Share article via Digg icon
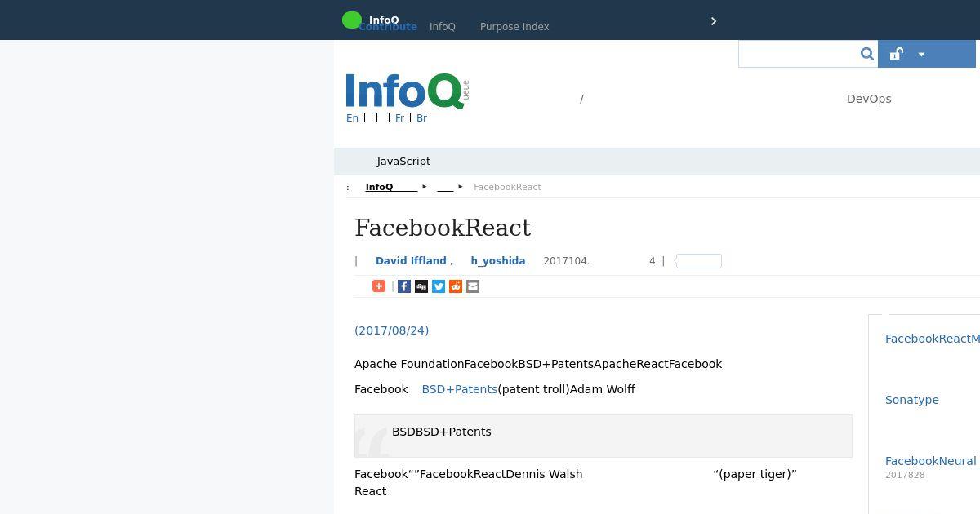Image resolution: width=980 pixels, height=514 pixels. [421, 286]
